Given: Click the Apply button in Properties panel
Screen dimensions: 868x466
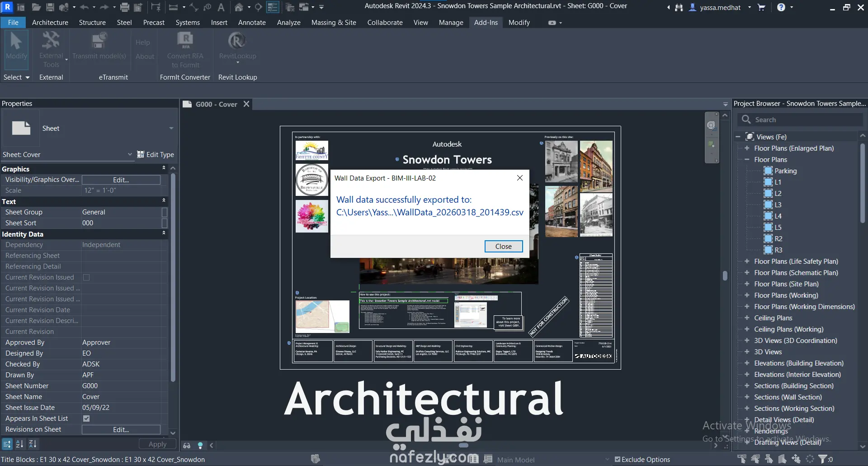Looking at the screenshot, I should pyautogui.click(x=157, y=444).
